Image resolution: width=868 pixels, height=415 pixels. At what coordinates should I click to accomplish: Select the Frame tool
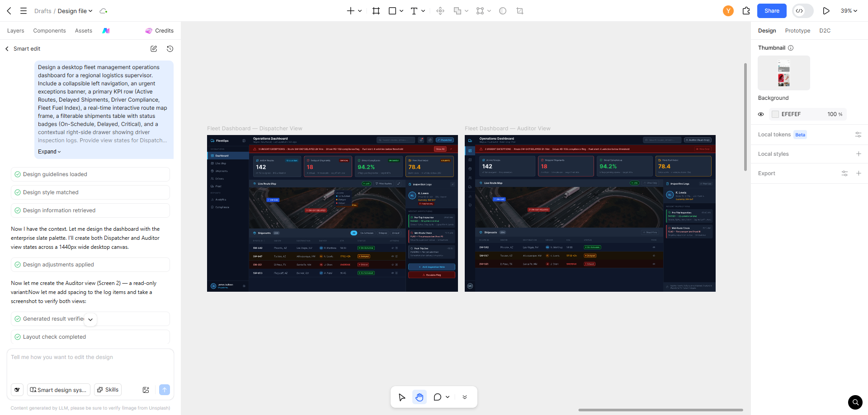pos(376,11)
